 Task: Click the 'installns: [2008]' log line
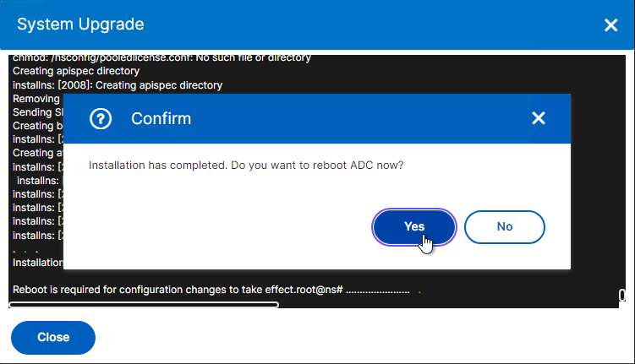pos(118,85)
